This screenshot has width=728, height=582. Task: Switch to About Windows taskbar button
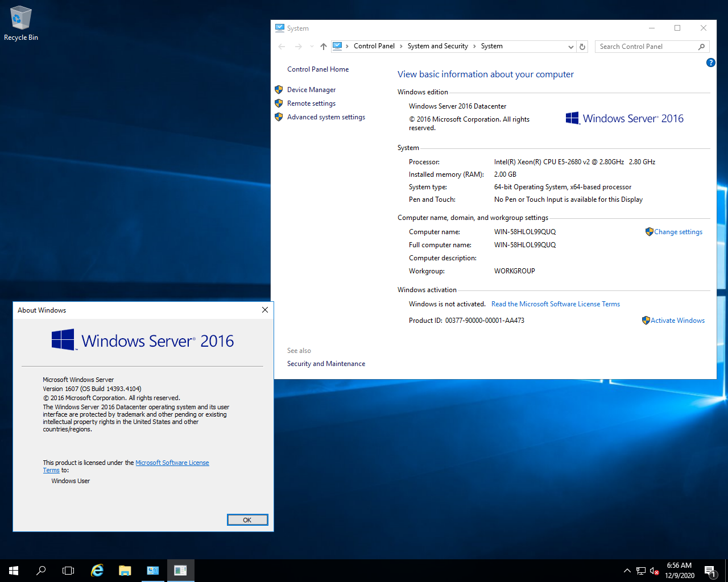pyautogui.click(x=181, y=571)
